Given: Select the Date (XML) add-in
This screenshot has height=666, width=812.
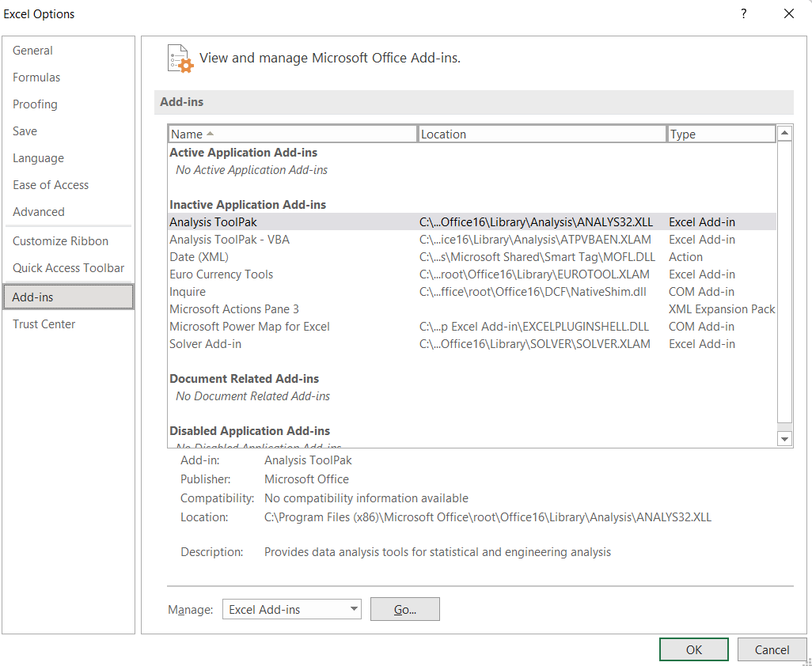Looking at the screenshot, I should pyautogui.click(x=198, y=256).
